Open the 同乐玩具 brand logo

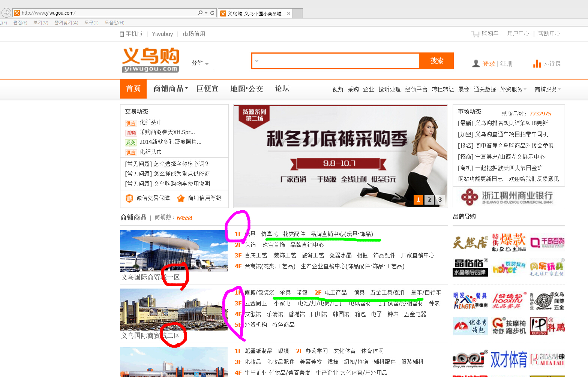coord(547,267)
